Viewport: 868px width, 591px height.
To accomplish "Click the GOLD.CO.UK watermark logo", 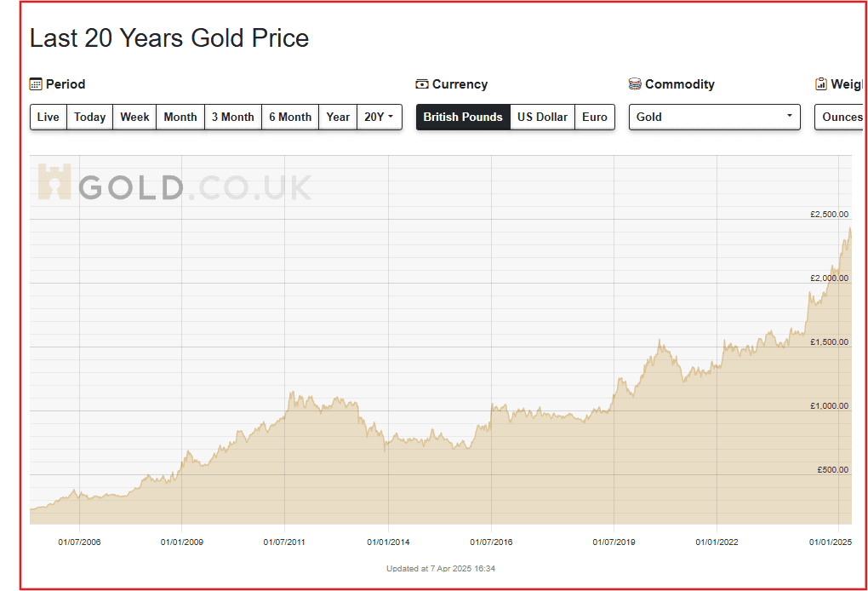I will 174,184.
